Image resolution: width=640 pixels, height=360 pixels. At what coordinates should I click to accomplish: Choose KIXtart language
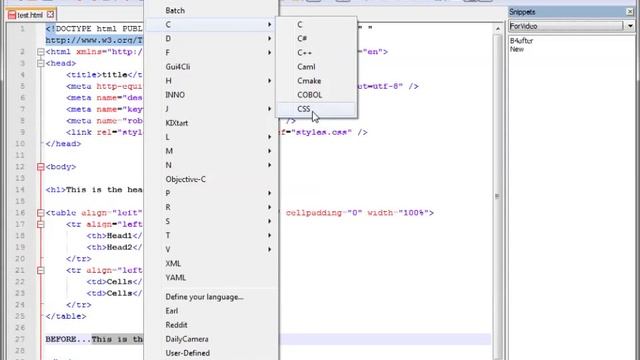[211, 123]
